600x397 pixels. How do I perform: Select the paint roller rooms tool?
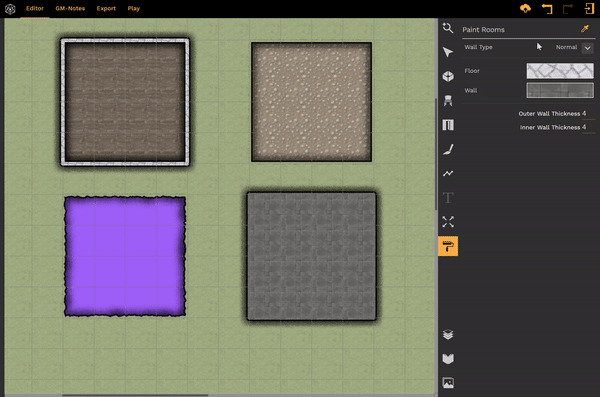(448, 246)
